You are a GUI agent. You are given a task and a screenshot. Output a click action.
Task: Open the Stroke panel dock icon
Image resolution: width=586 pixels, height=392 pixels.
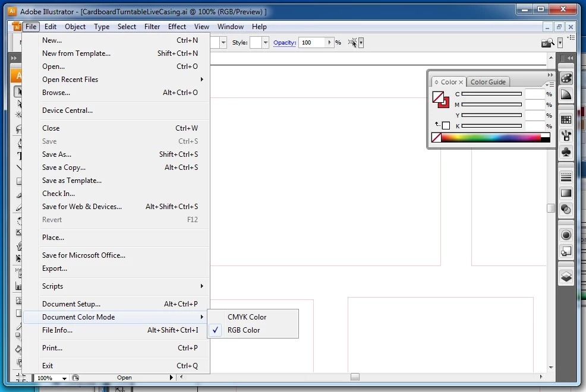coord(566,177)
